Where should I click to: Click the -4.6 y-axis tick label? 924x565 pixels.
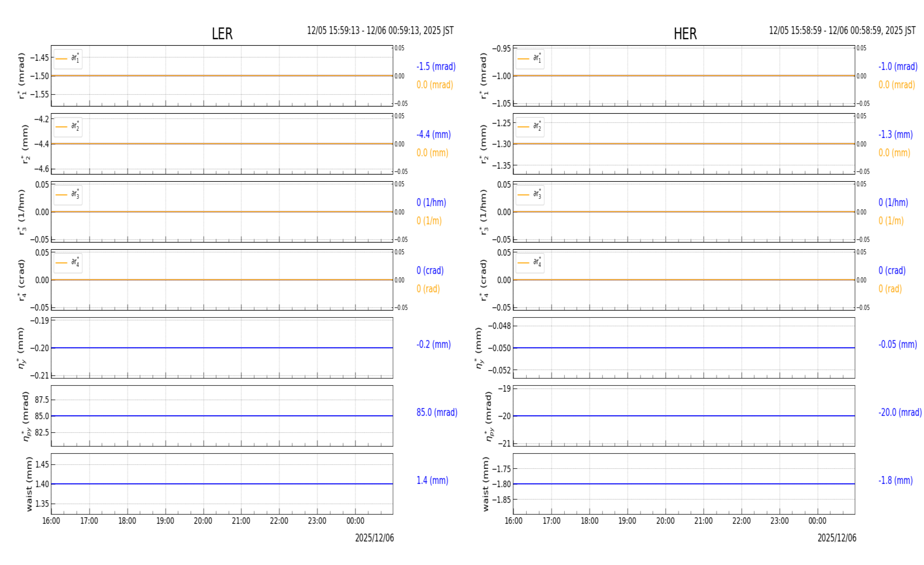coord(41,169)
